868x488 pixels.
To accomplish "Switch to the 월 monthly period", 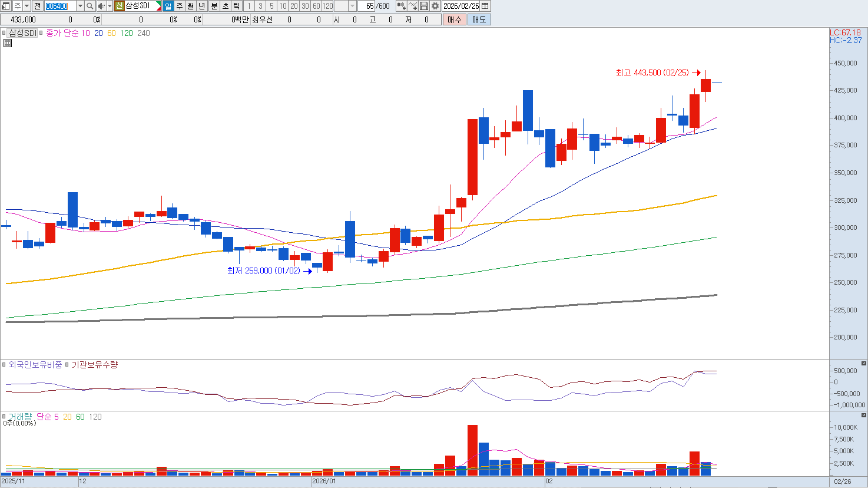I will click(191, 6).
